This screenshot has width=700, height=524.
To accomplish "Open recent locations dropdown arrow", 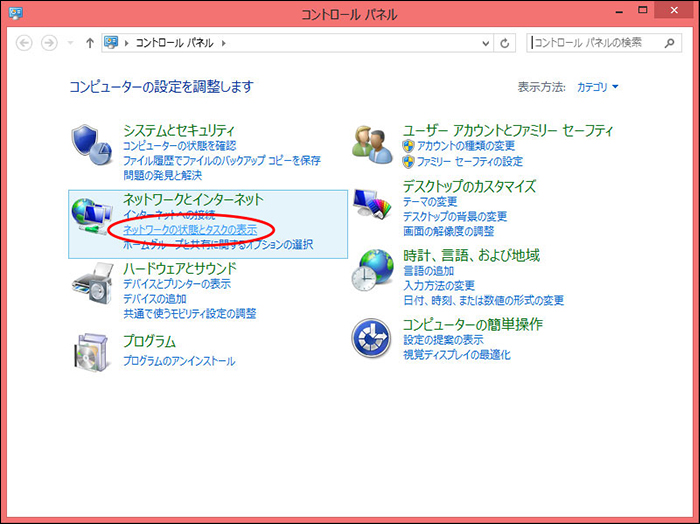I will pos(70,43).
